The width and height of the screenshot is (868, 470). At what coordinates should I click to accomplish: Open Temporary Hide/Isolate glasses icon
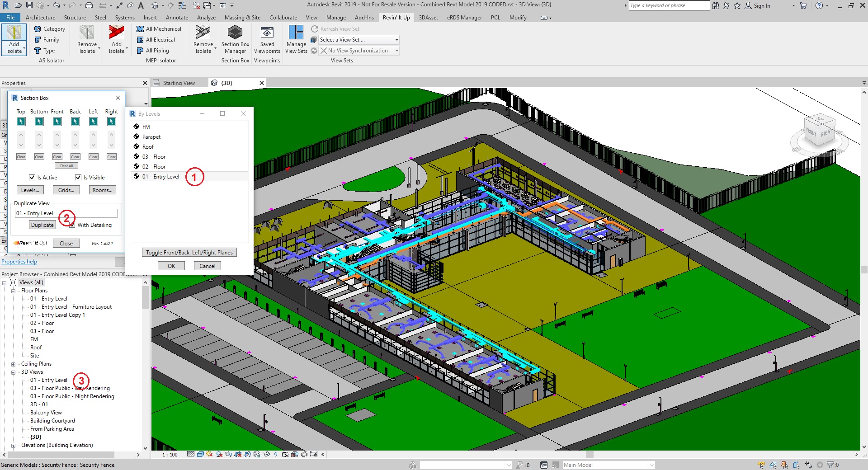266,455
